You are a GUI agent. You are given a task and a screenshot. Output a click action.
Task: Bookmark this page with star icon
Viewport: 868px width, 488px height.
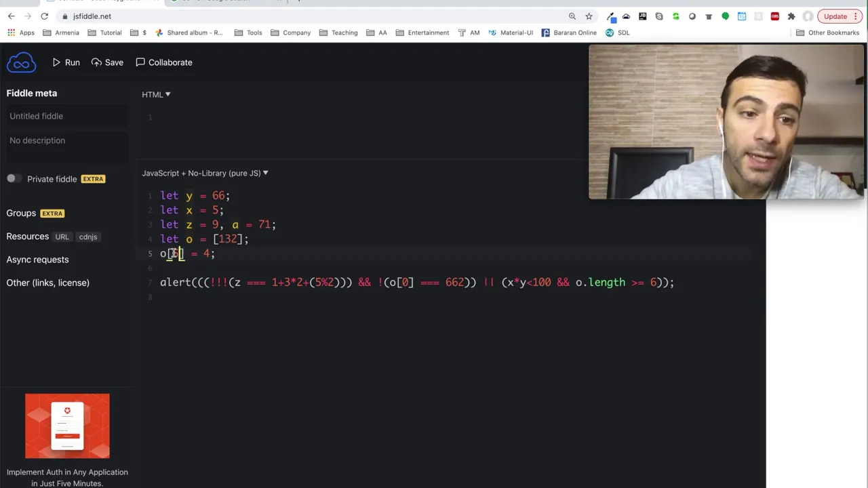pyautogui.click(x=589, y=16)
